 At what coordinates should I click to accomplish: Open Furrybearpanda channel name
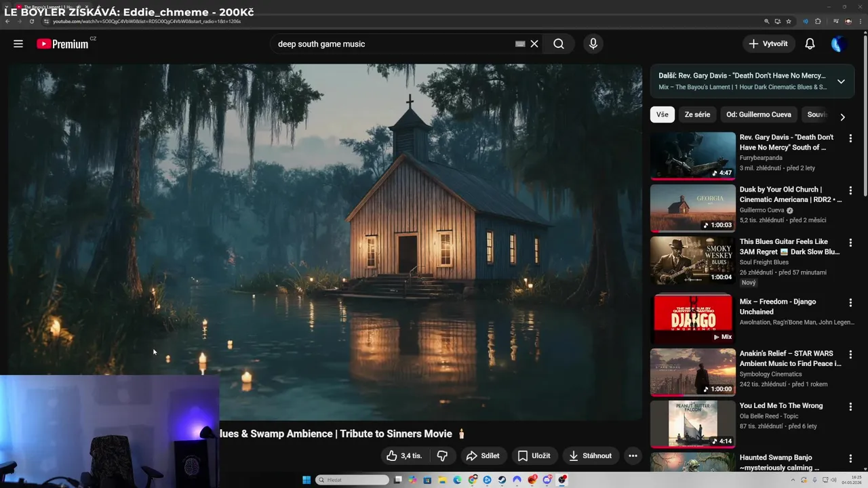pos(761,158)
